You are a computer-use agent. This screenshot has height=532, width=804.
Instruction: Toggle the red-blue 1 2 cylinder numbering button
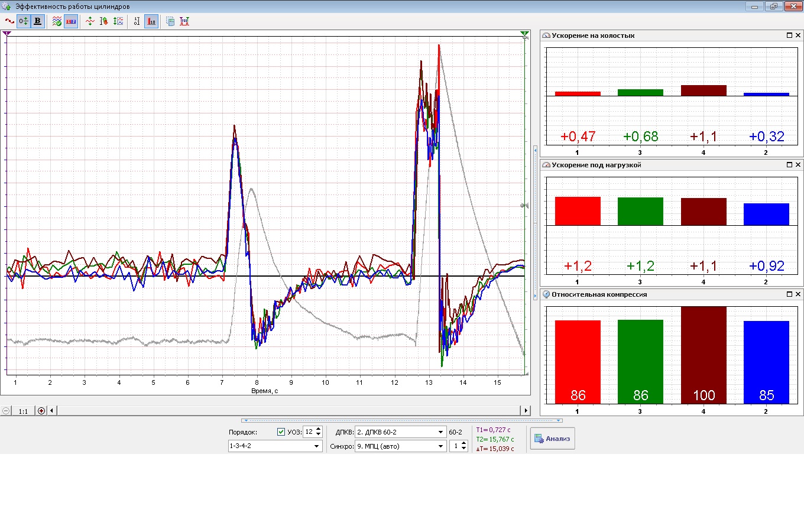click(71, 21)
